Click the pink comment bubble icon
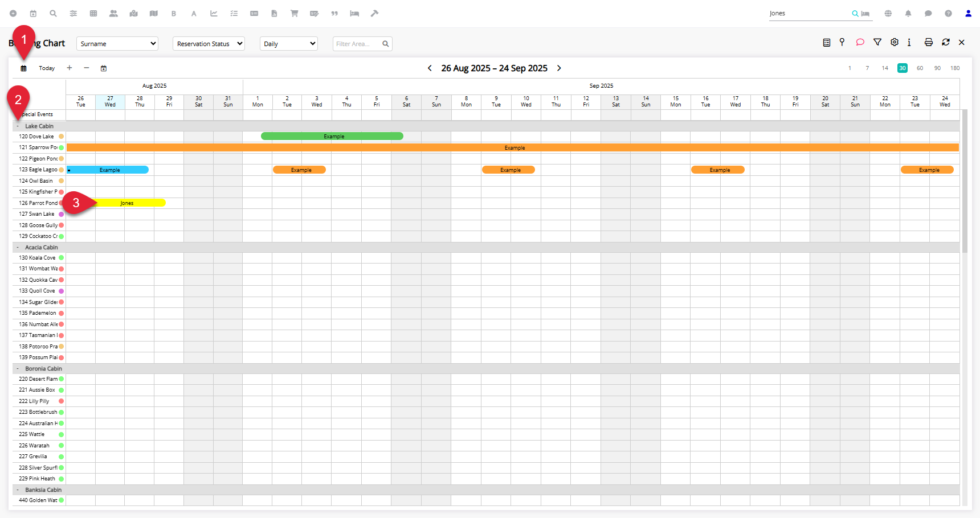The width and height of the screenshot is (980, 518). coord(860,42)
